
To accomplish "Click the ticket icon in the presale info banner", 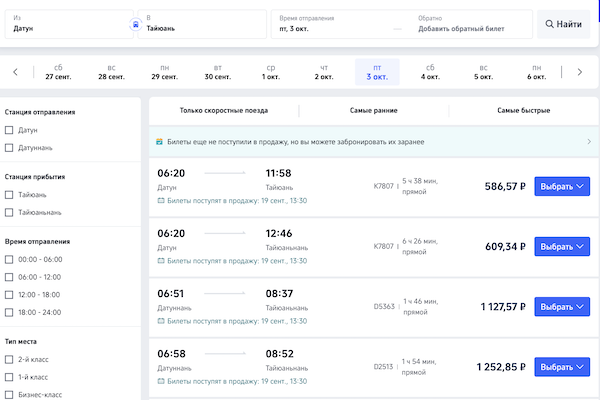I will (160, 142).
